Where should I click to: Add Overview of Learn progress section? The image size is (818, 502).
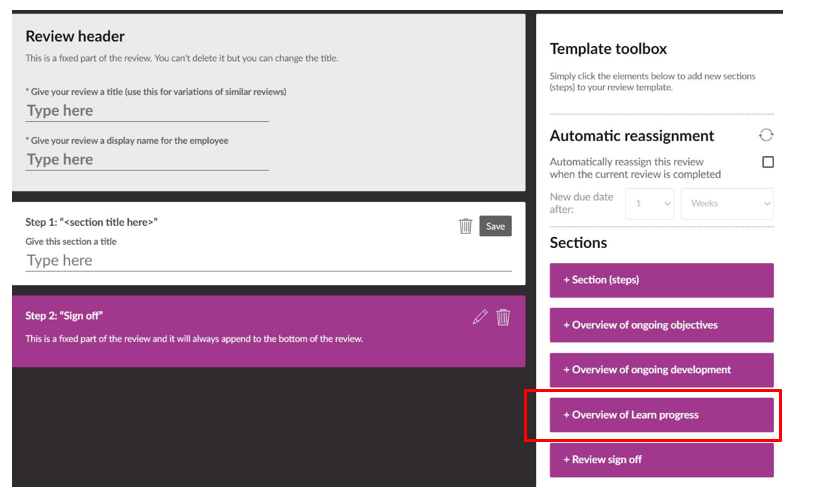(x=661, y=415)
